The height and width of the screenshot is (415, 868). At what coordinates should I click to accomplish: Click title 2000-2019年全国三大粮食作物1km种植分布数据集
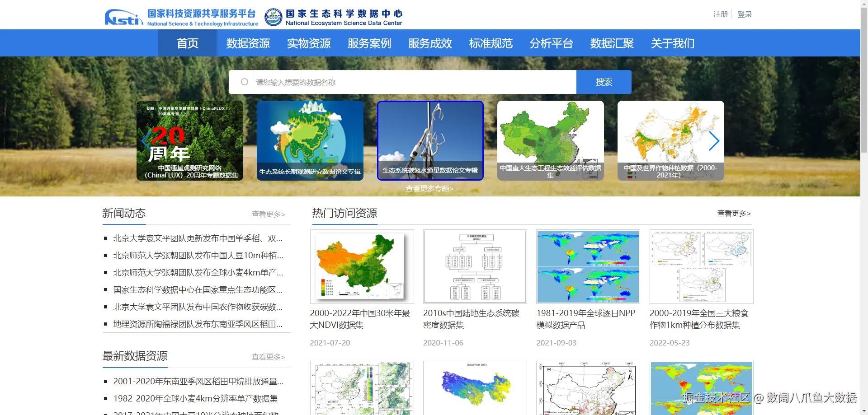point(699,319)
